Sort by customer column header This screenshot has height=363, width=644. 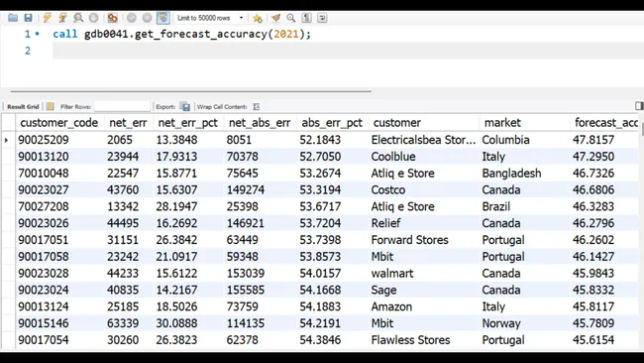tap(423, 123)
